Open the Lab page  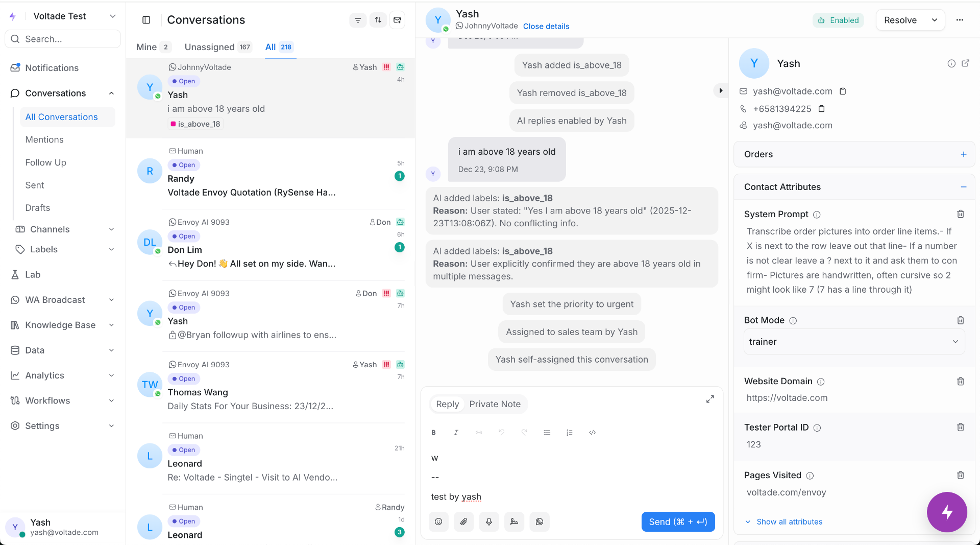tap(33, 274)
